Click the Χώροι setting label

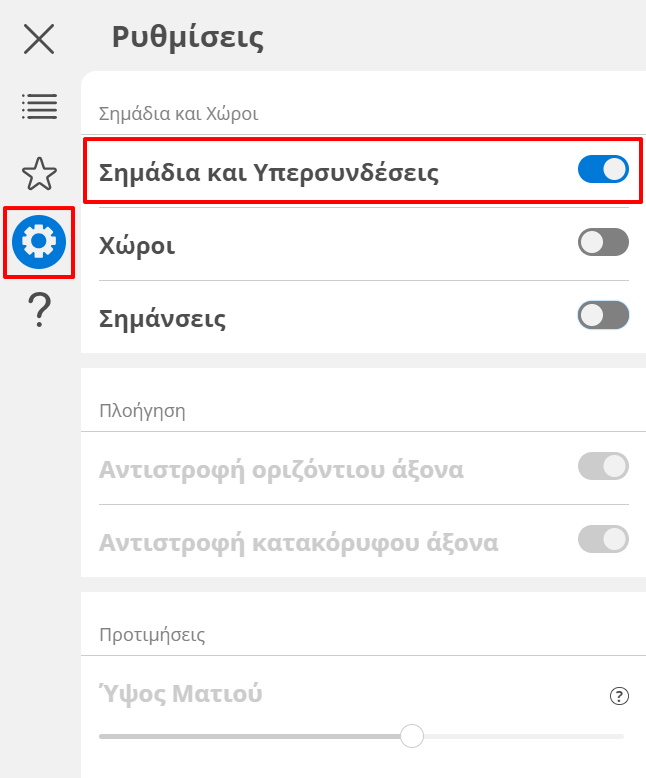click(137, 245)
